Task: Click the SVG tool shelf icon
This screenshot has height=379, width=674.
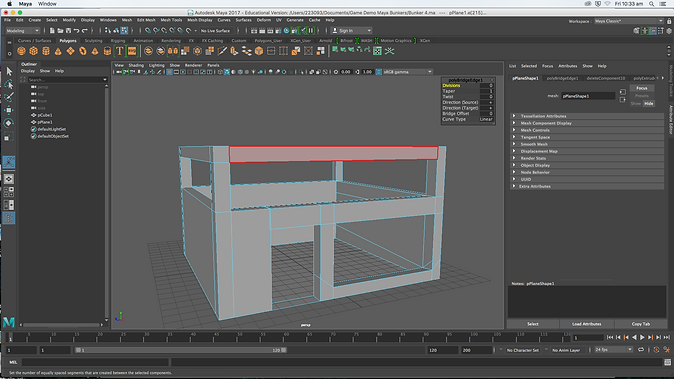Action: (x=132, y=51)
